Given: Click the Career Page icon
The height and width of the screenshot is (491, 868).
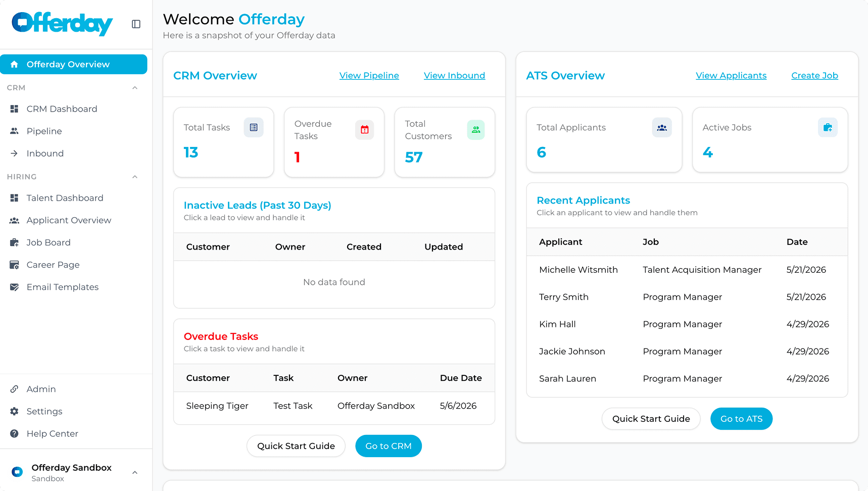Looking at the screenshot, I should point(14,265).
